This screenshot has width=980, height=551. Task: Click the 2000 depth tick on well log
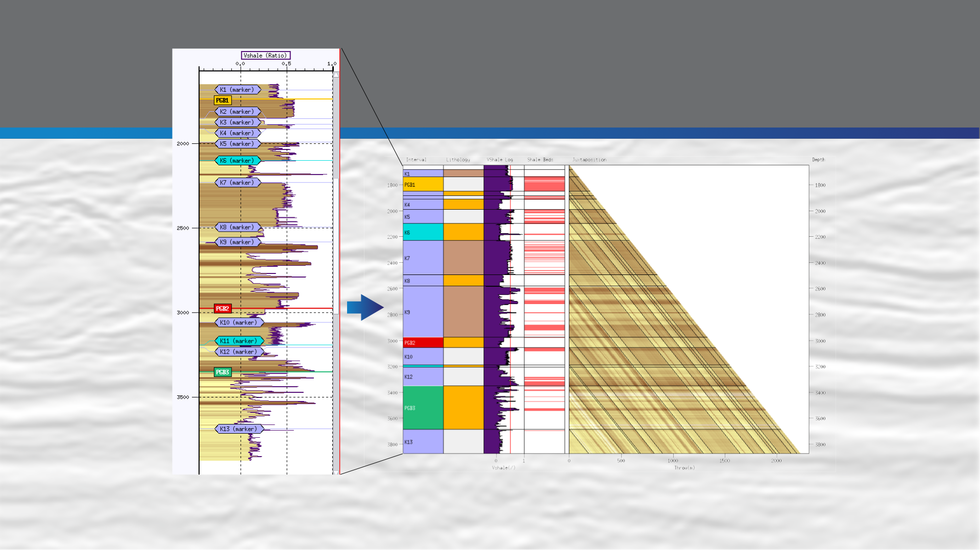(x=183, y=144)
